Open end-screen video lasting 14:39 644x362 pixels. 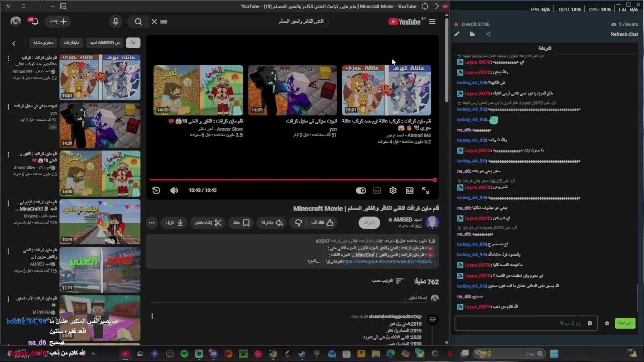pos(292,89)
